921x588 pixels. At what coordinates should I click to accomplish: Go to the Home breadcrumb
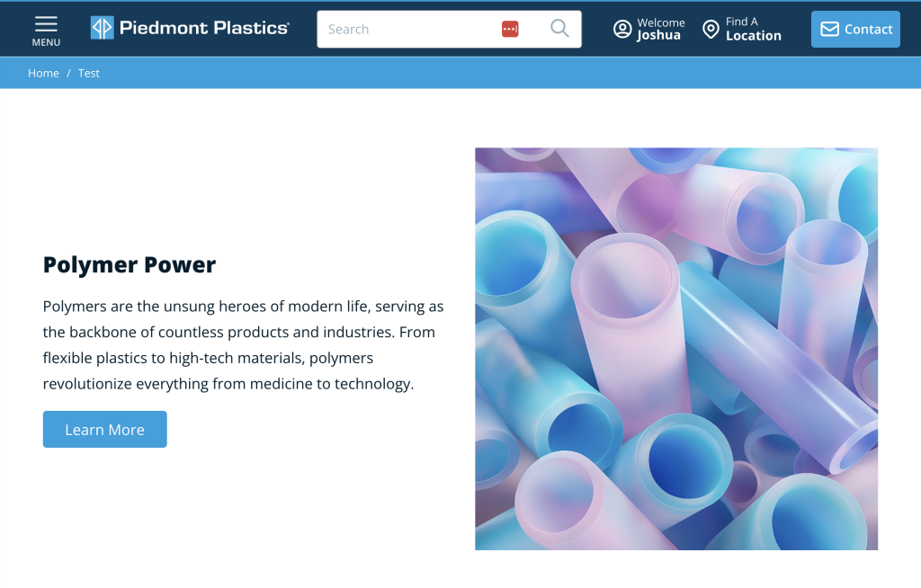(43, 74)
